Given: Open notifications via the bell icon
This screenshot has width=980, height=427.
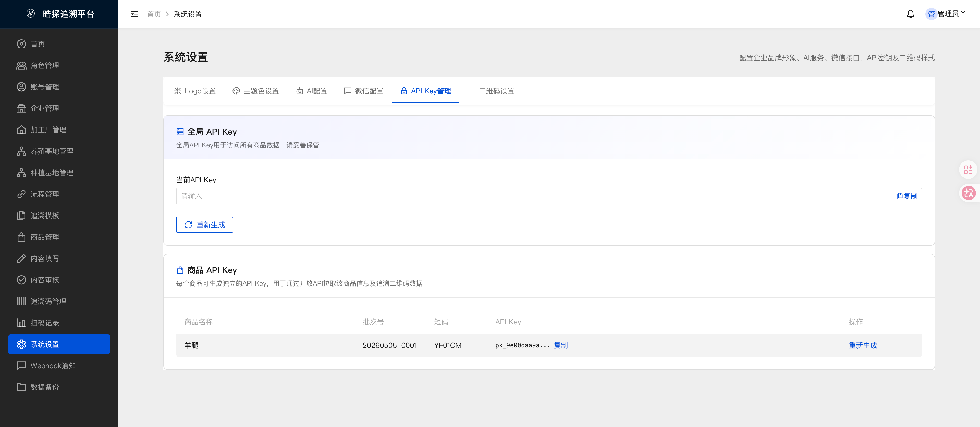Looking at the screenshot, I should 910,14.
